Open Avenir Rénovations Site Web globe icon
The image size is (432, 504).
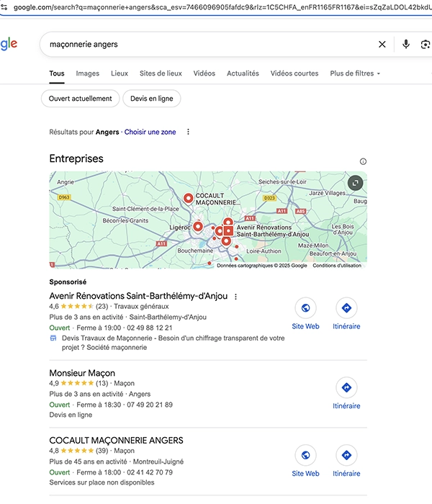click(305, 308)
